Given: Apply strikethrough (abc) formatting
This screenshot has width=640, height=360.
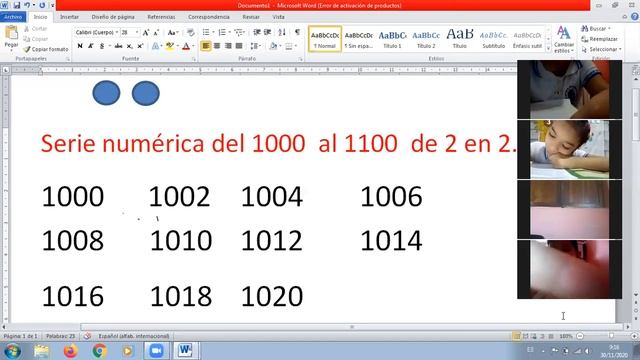Looking at the screenshot, I should point(118,46).
